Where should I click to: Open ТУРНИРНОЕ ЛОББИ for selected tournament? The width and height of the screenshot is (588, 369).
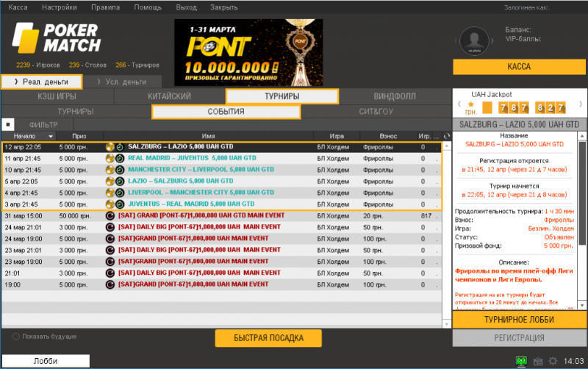tap(519, 321)
